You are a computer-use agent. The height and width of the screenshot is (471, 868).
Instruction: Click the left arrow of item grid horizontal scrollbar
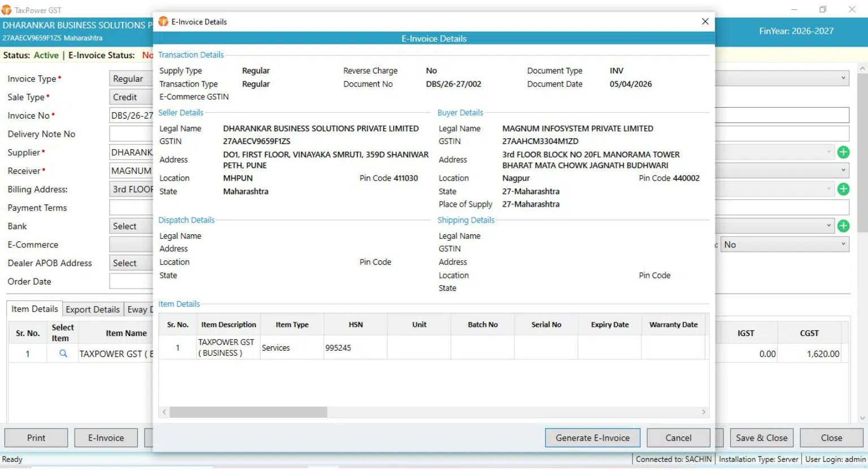pos(164,412)
